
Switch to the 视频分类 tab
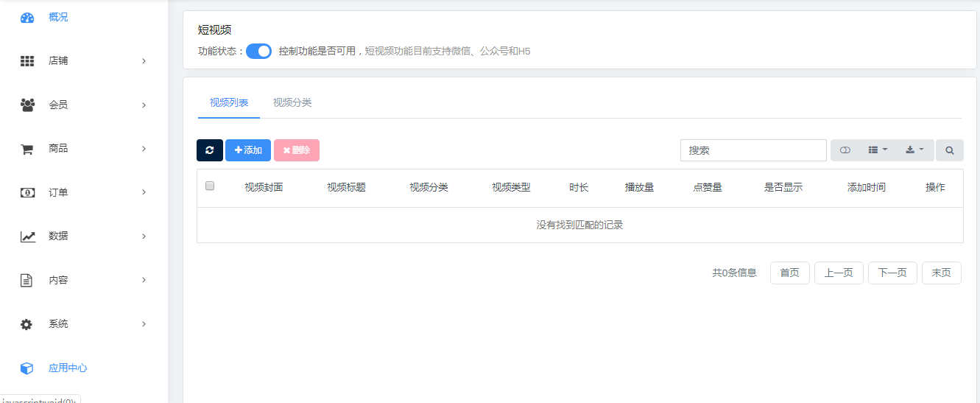coord(292,102)
